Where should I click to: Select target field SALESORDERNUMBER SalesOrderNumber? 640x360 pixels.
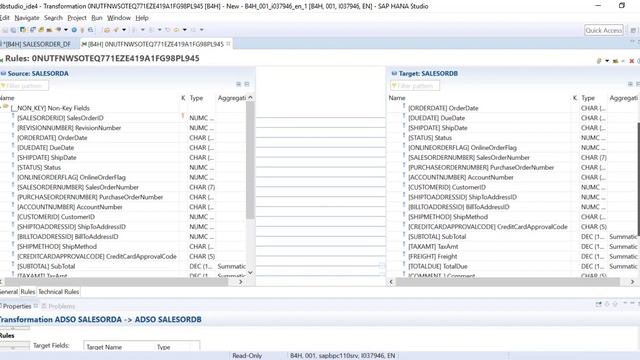click(x=469, y=158)
